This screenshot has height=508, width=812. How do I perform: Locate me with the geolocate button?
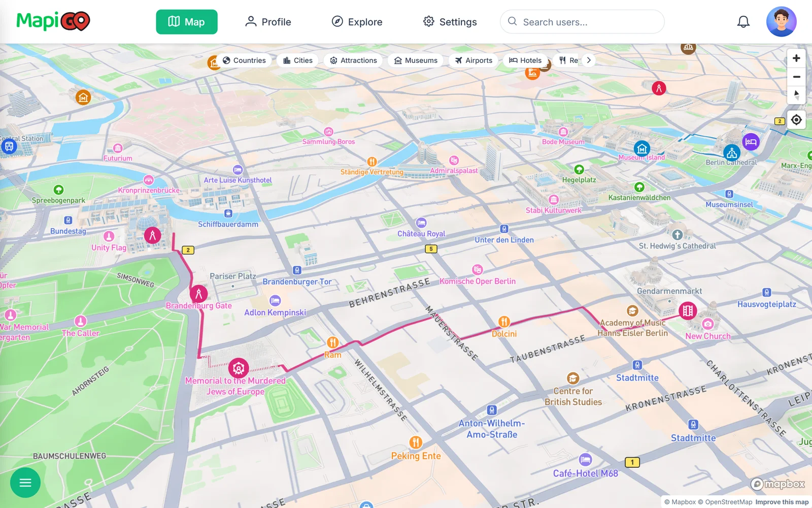tap(796, 120)
